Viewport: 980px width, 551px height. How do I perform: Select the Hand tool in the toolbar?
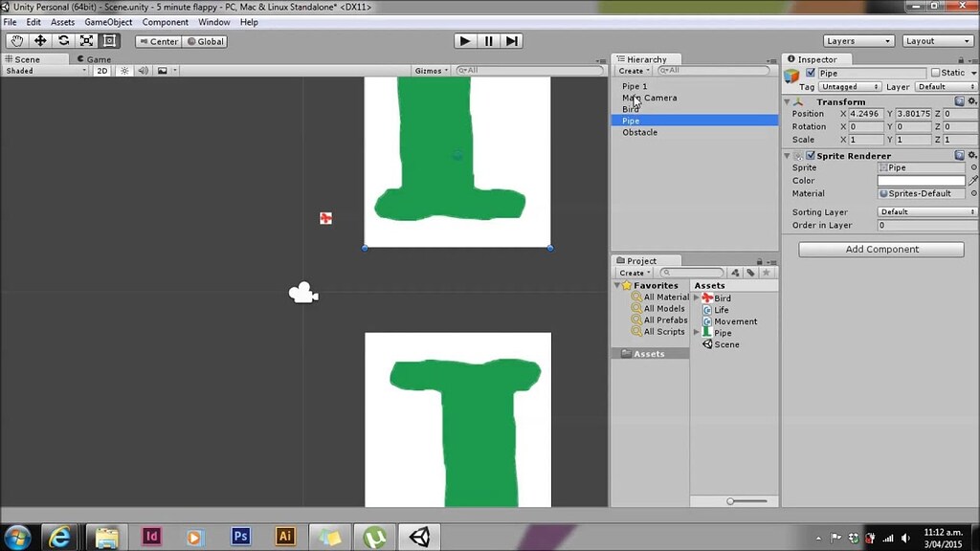(x=15, y=40)
